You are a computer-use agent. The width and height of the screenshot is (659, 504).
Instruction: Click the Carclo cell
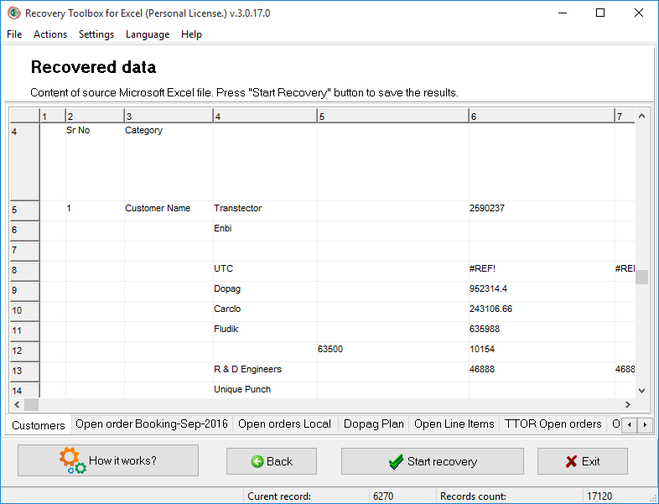point(265,311)
